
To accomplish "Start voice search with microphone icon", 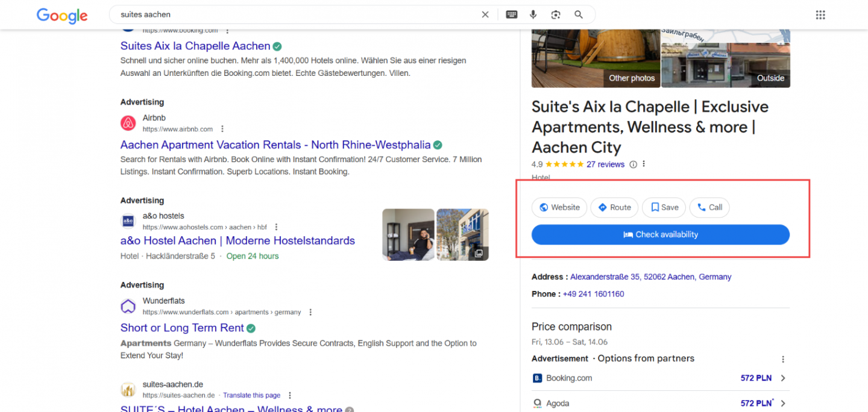I will (533, 14).
